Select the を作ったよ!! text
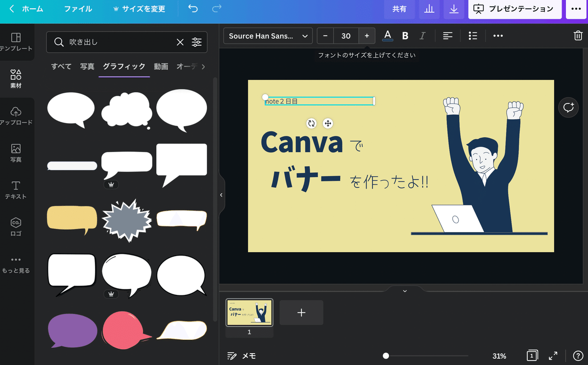Viewport: 588px width, 365px height. coord(390,182)
